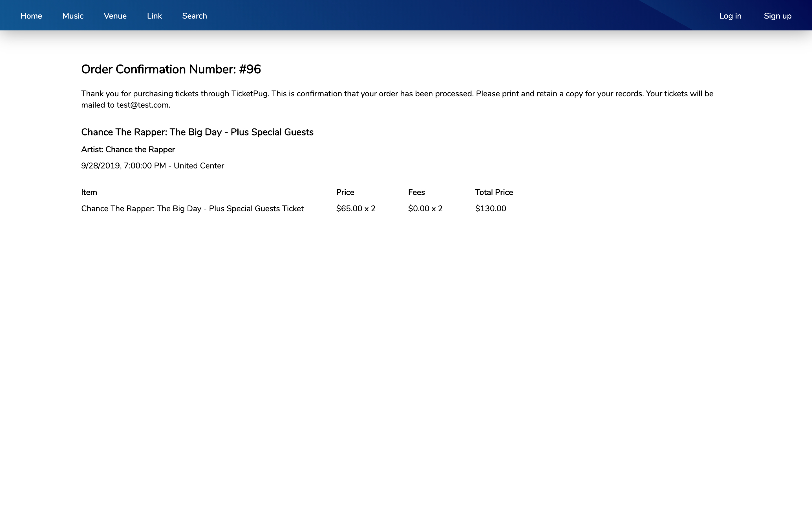Image resolution: width=812 pixels, height=507 pixels.
Task: Click the Artist: Chance the Rapper line
Action: coord(128,150)
